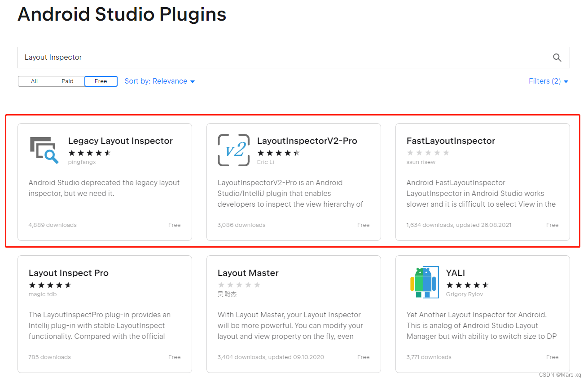Click the author name Eric Li
Screen dimensions: 588x382
(x=266, y=162)
